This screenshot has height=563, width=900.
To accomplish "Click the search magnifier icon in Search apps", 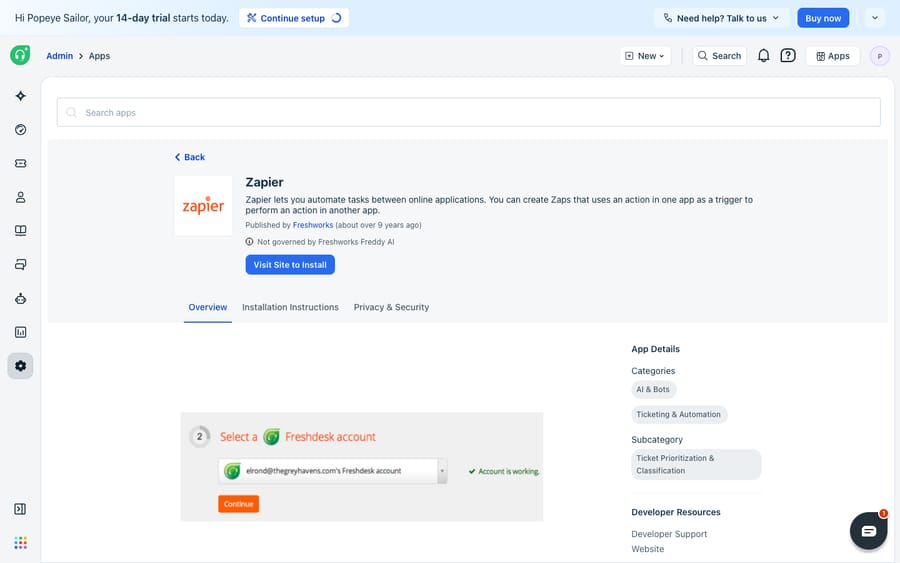I will pos(72,112).
